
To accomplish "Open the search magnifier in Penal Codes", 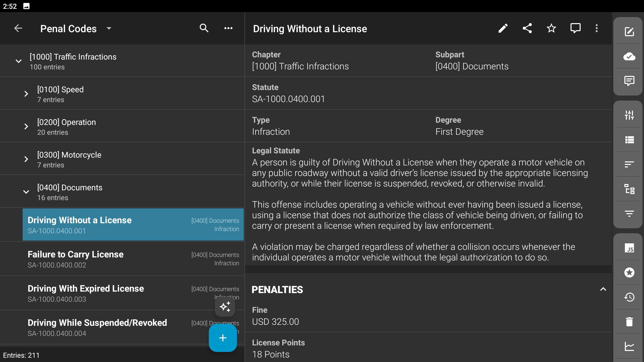I will pos(204,28).
